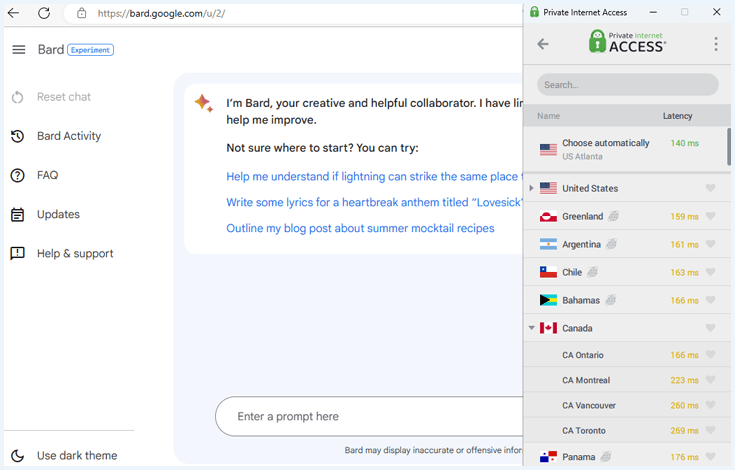Favorite CA Toronto with heart
Viewport: 735px width, 470px height.
click(711, 430)
